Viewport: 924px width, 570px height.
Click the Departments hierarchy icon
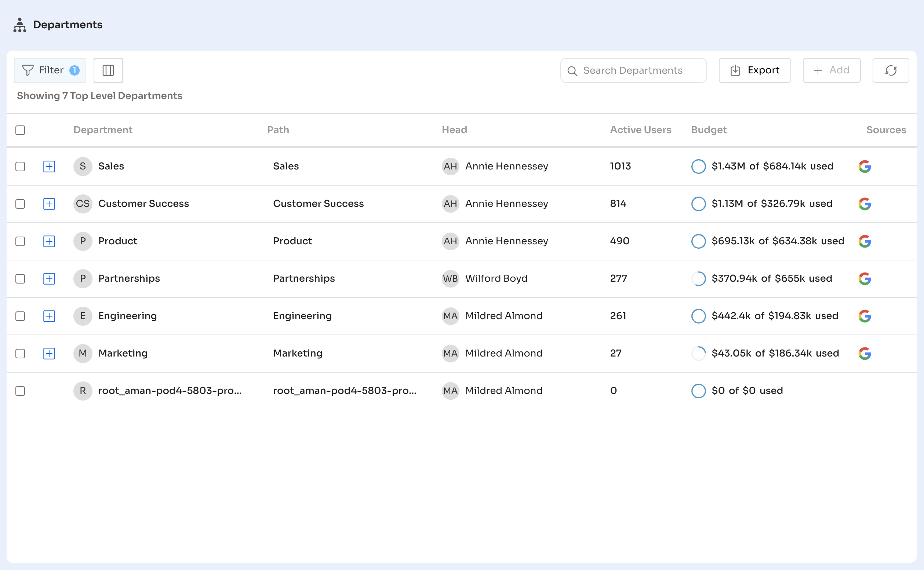coord(19,25)
